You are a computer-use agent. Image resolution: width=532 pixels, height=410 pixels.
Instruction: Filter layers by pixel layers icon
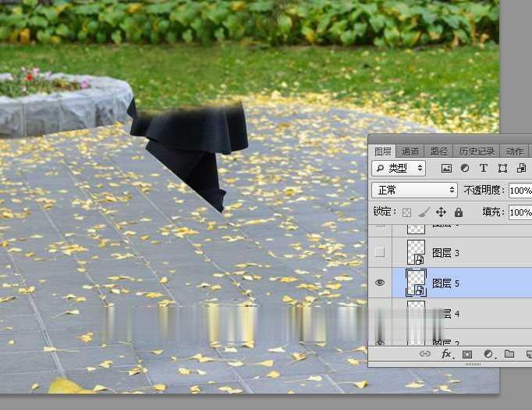point(446,168)
